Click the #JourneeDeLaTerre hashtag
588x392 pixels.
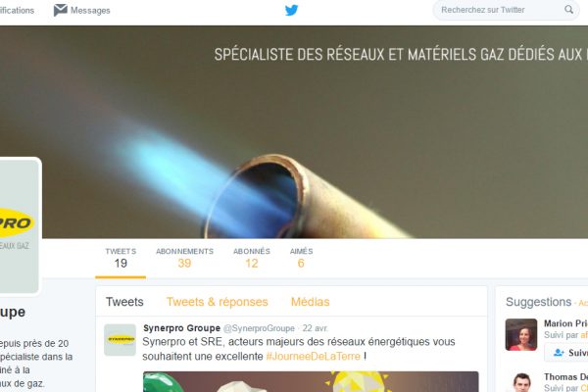coord(314,356)
